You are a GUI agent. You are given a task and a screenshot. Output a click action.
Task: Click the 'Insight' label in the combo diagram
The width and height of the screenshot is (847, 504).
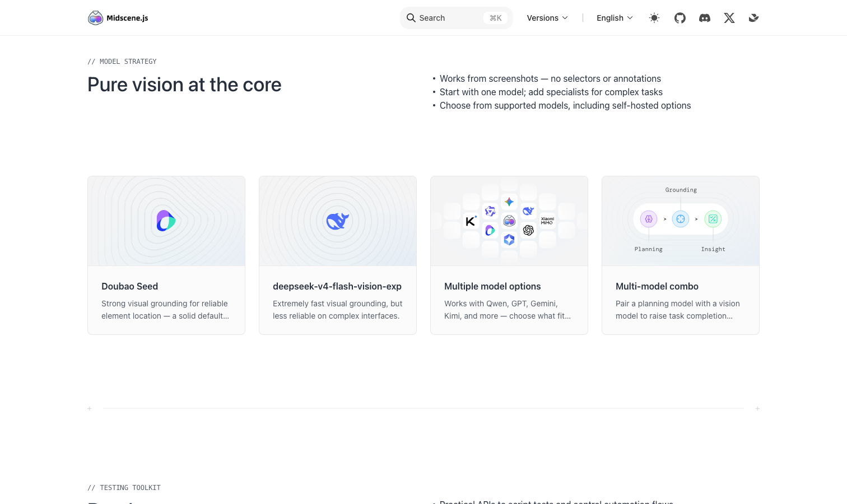point(713,249)
